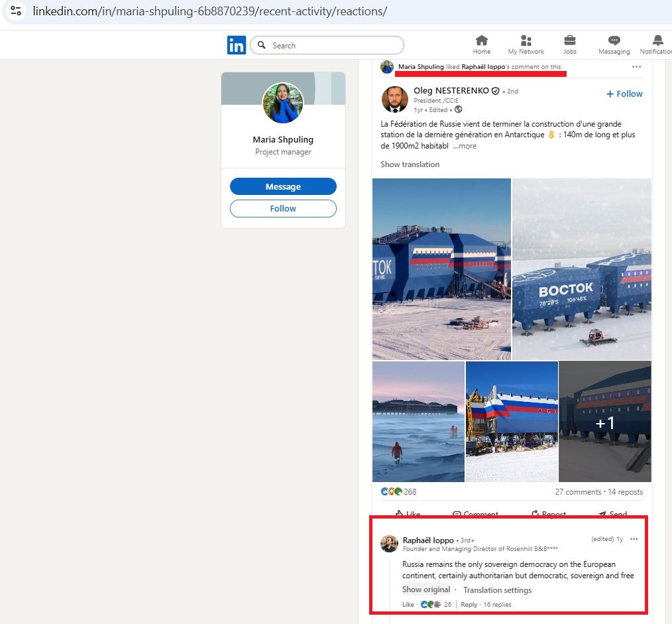This screenshot has width=672, height=624.
Task: Send the Antarctica station post
Action: (612, 513)
